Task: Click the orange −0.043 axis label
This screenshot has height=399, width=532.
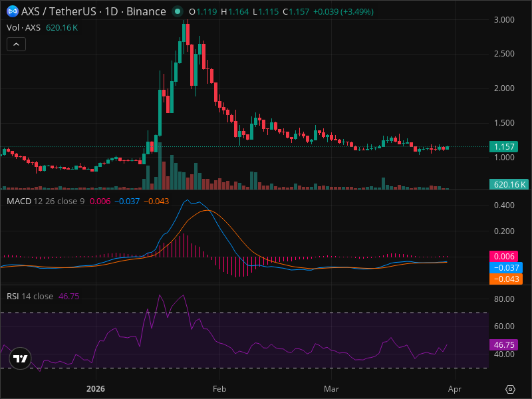Action: [x=506, y=279]
